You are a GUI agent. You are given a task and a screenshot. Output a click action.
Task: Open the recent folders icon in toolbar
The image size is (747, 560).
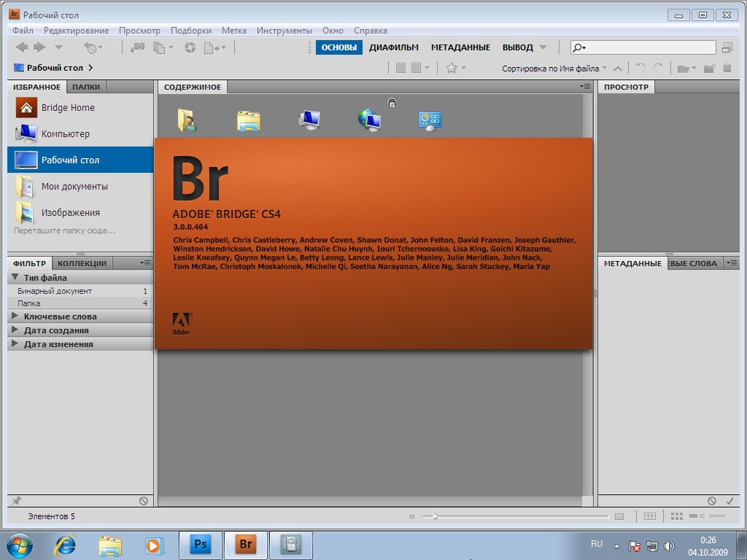[x=686, y=69]
